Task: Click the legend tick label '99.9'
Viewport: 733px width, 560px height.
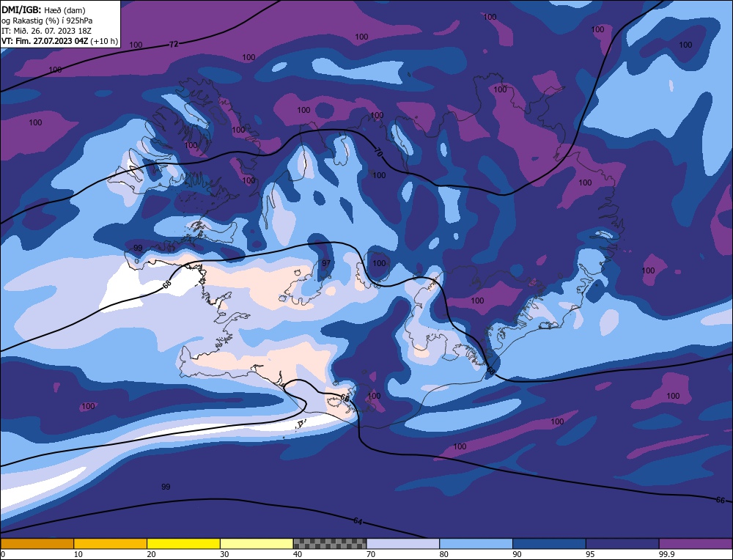Action: coord(666,554)
